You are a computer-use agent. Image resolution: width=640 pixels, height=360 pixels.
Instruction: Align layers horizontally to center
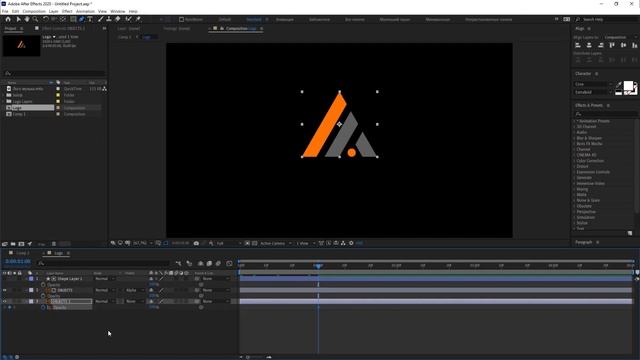(x=589, y=45)
